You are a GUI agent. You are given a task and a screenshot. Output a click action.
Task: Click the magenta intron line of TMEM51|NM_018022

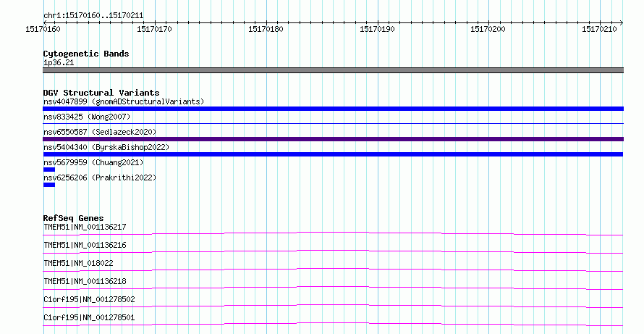point(333,270)
